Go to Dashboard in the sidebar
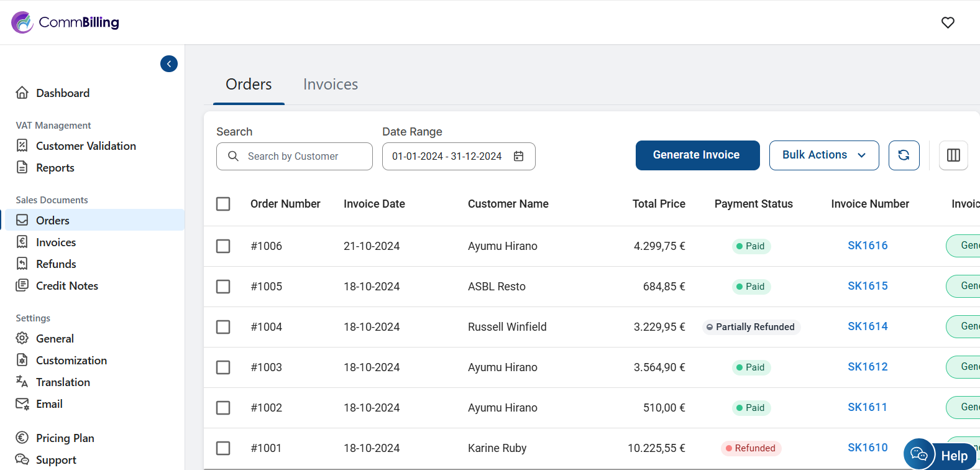980x470 pixels. [62, 93]
